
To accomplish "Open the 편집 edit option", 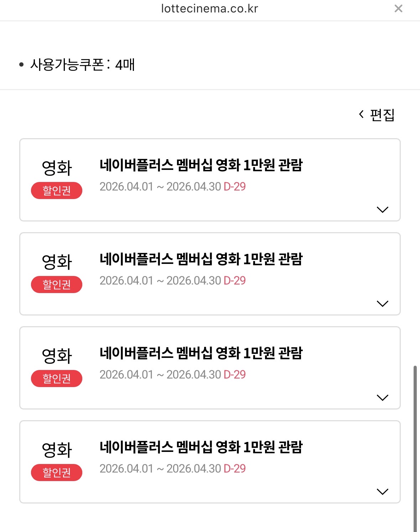I will [x=382, y=115].
